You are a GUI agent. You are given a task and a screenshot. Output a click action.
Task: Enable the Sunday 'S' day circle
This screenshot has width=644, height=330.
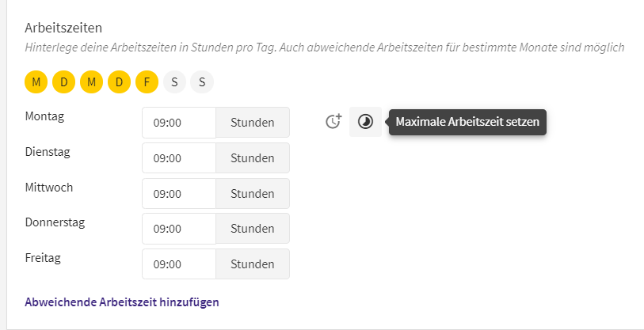[x=202, y=82]
